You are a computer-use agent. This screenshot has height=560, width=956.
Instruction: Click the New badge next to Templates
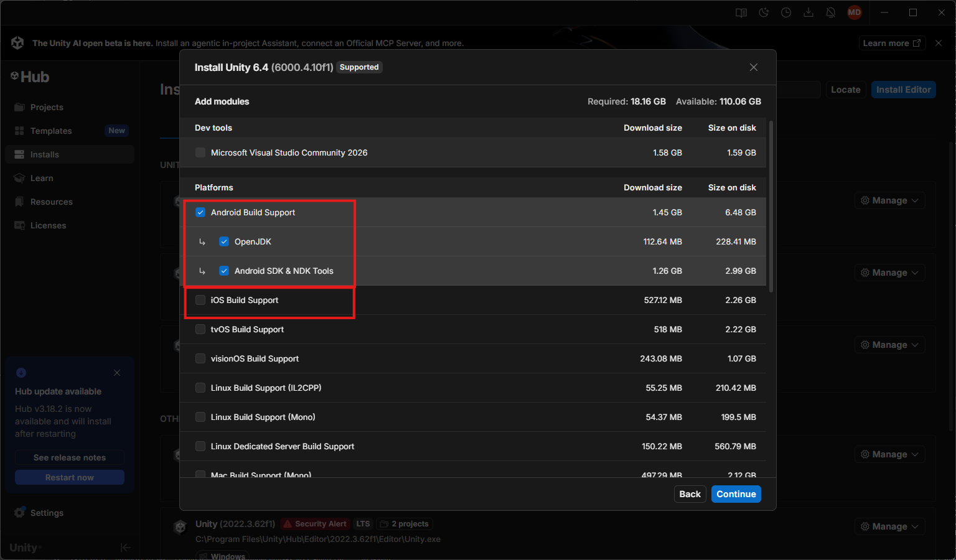click(117, 131)
